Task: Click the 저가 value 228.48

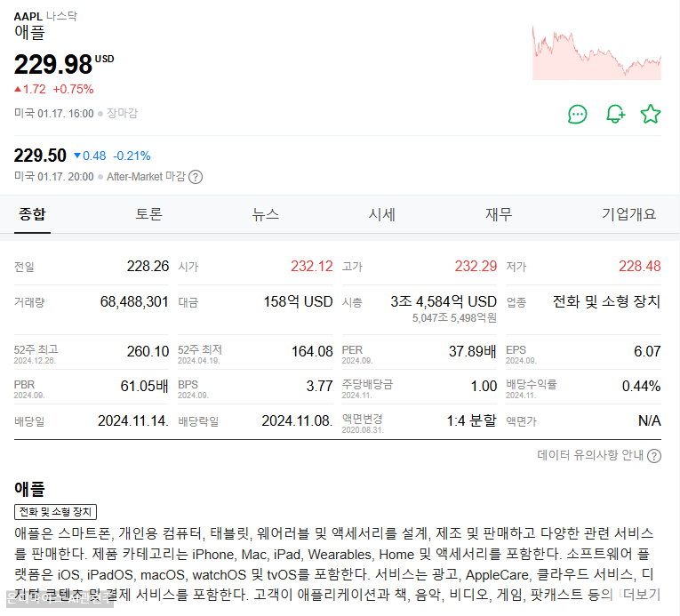Action: (x=640, y=266)
